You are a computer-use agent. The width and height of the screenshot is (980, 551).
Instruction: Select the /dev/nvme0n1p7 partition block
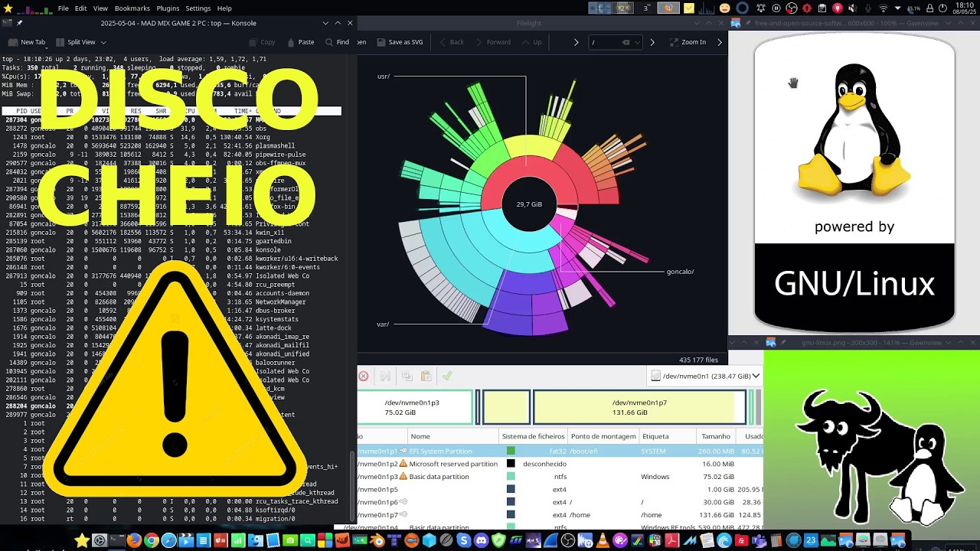coord(639,407)
